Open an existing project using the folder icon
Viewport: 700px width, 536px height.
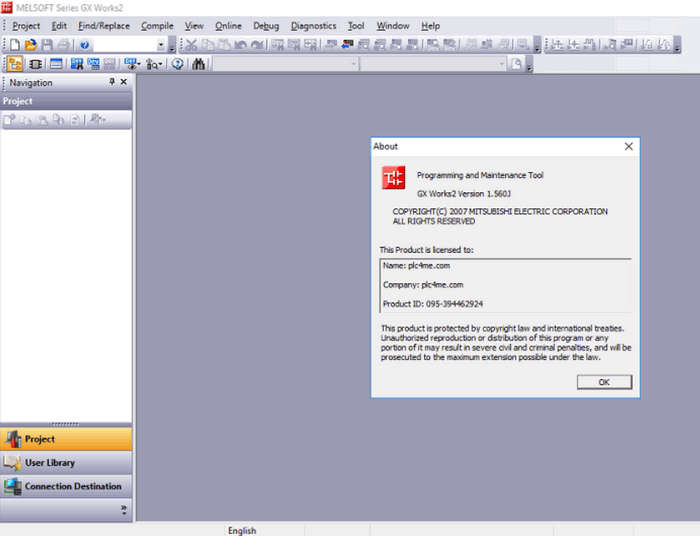31,45
